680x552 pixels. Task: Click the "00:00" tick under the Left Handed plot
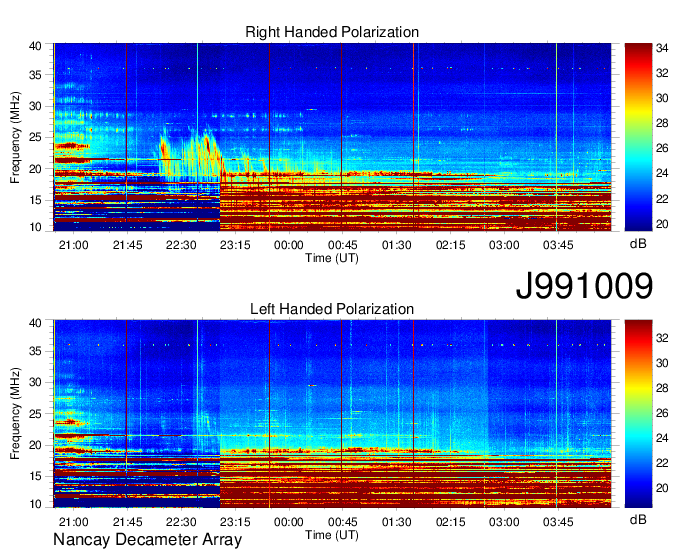point(289,522)
